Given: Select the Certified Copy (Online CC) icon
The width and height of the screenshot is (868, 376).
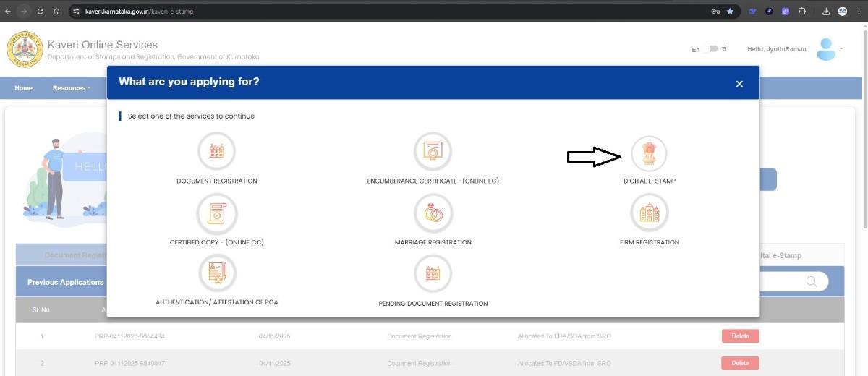Looking at the screenshot, I should [216, 213].
